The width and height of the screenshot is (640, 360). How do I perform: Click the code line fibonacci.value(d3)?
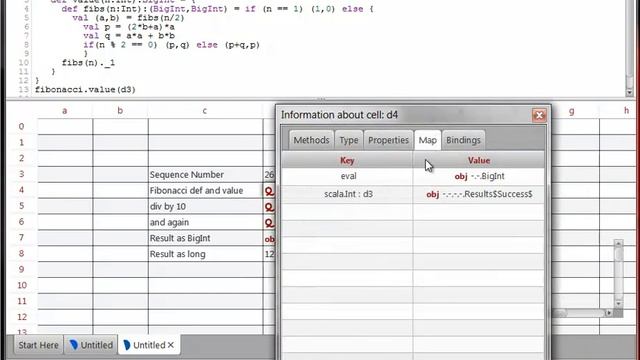point(85,89)
